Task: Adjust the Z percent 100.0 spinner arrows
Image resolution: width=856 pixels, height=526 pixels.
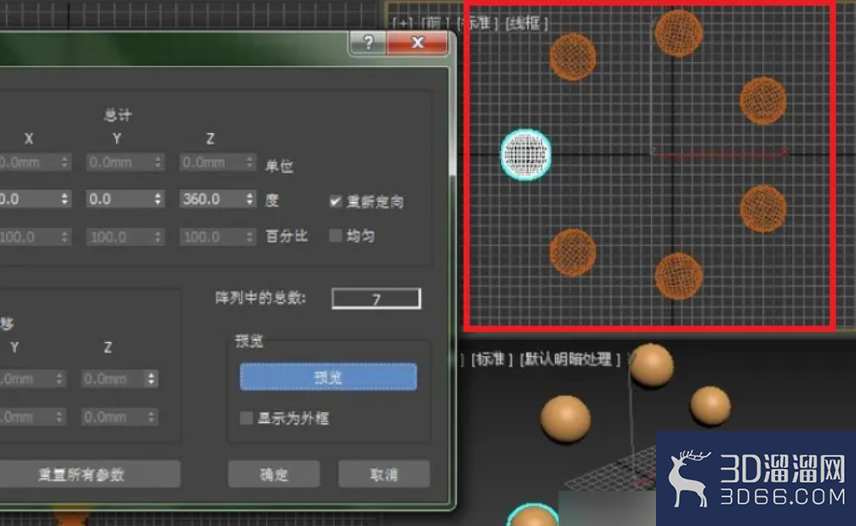Action: pyautogui.click(x=250, y=237)
